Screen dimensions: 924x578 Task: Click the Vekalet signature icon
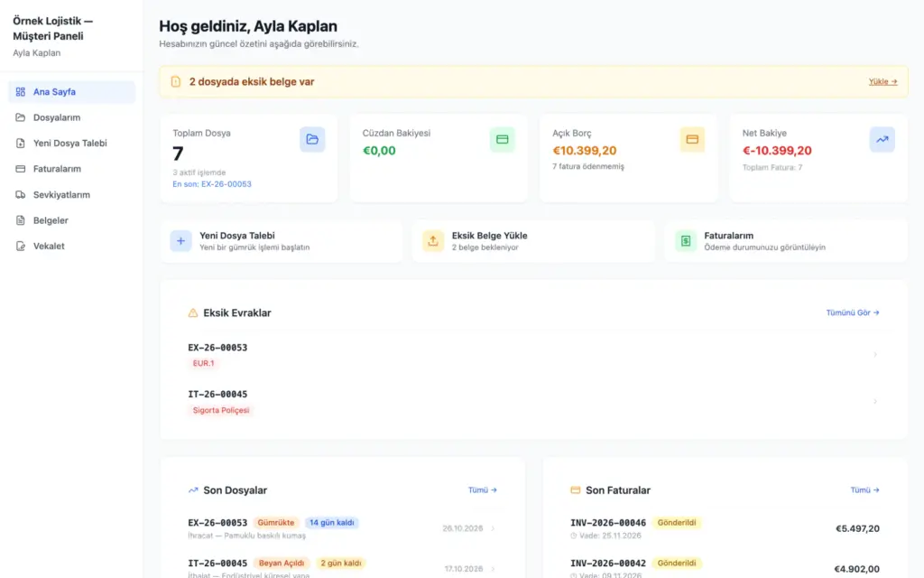click(x=21, y=246)
